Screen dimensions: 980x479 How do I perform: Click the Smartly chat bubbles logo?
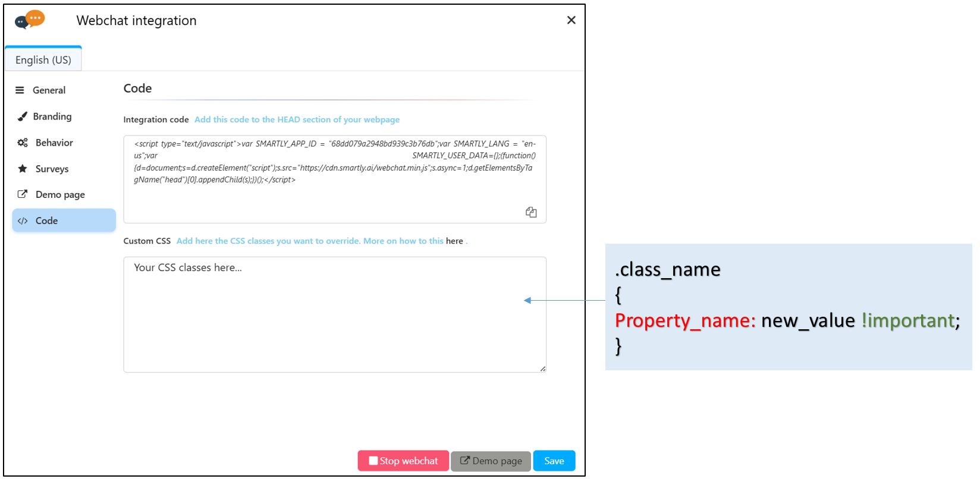click(30, 20)
